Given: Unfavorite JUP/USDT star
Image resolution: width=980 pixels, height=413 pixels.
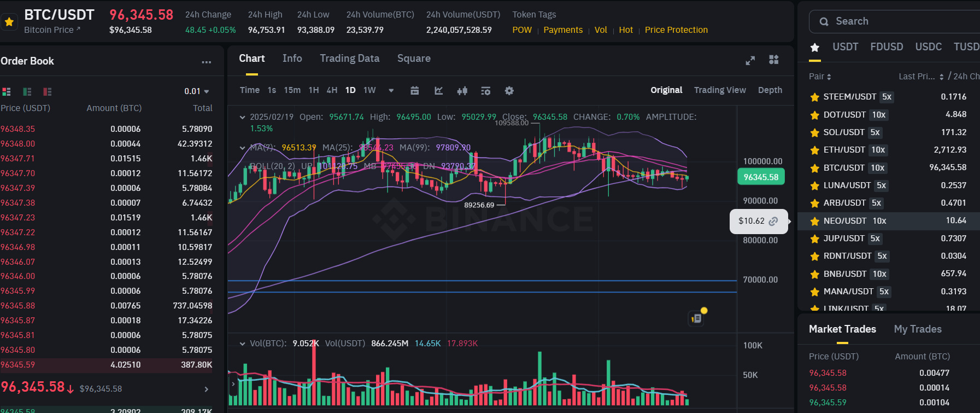Looking at the screenshot, I should coord(814,239).
